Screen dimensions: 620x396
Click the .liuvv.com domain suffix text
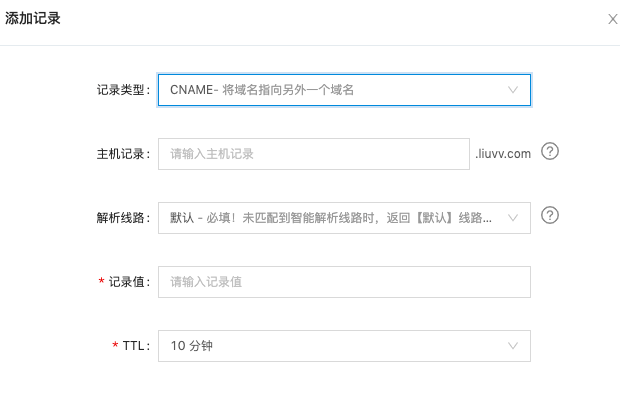pyautogui.click(x=503, y=153)
